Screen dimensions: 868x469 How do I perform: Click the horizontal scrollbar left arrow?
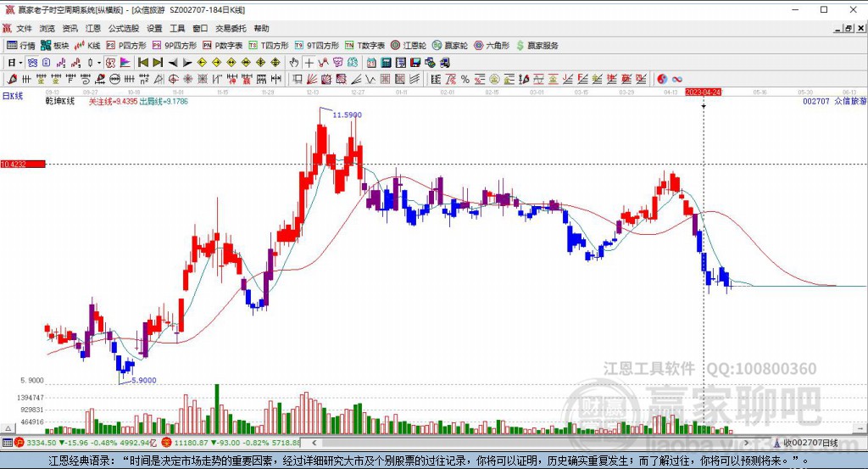pyautogui.click(x=314, y=443)
